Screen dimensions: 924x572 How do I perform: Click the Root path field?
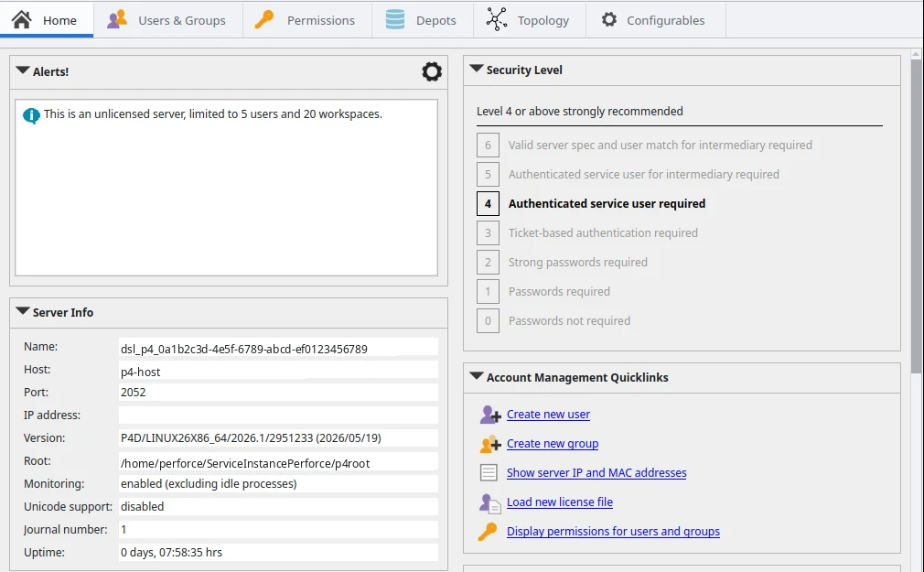[278, 462]
